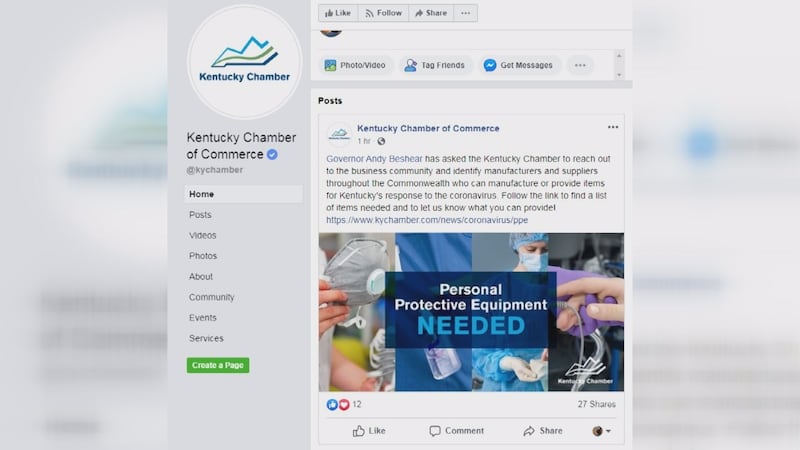Open the kychamber.com coronavirus PPE link
This screenshot has width=800, height=450.
427,220
